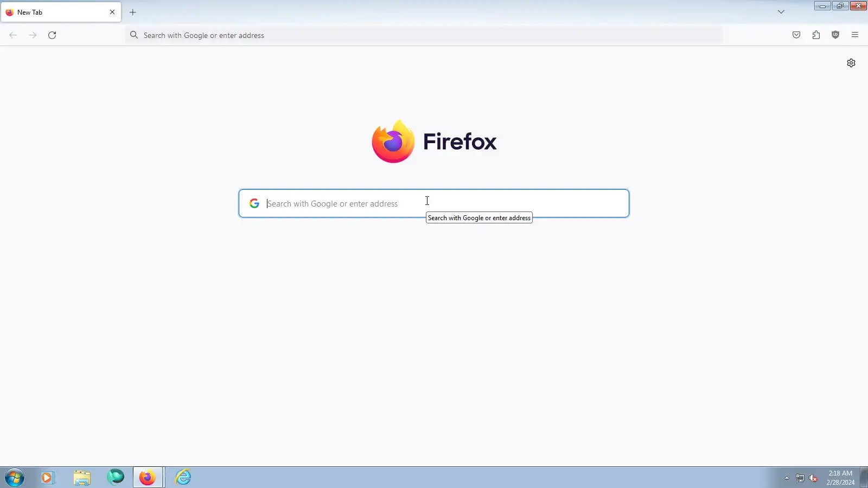Click the Google logo in search box

(x=254, y=203)
